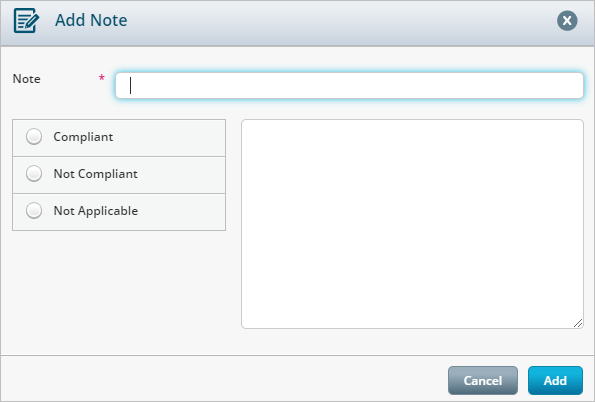The width and height of the screenshot is (595, 402).
Task: Click inside the large comments text area
Action: (x=412, y=224)
